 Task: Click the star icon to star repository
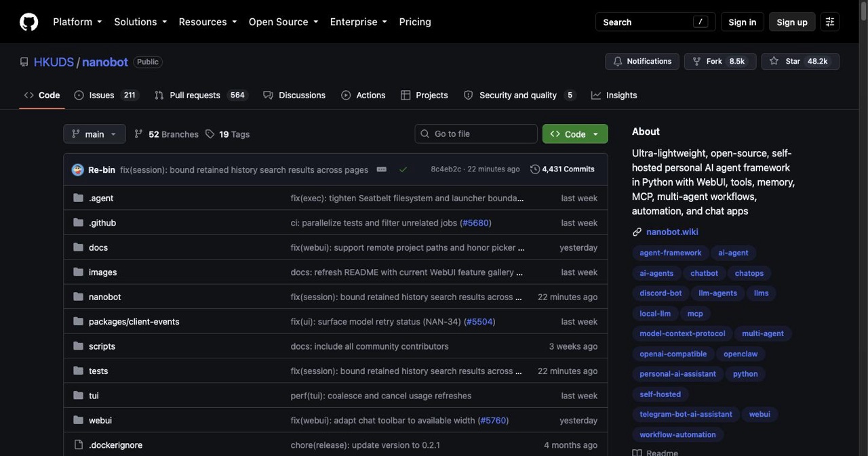774,61
